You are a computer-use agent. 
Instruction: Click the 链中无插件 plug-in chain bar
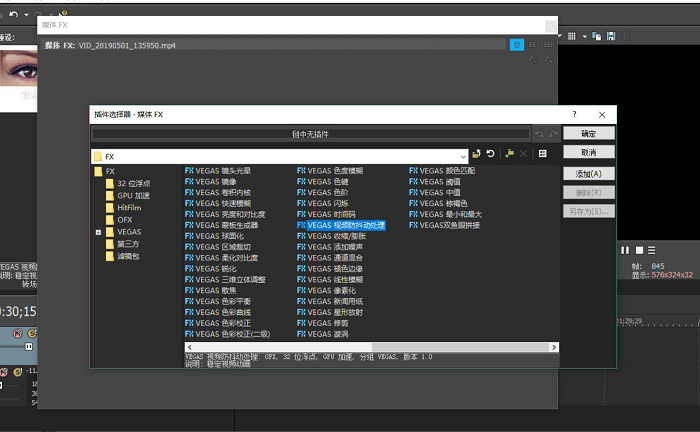(x=311, y=134)
